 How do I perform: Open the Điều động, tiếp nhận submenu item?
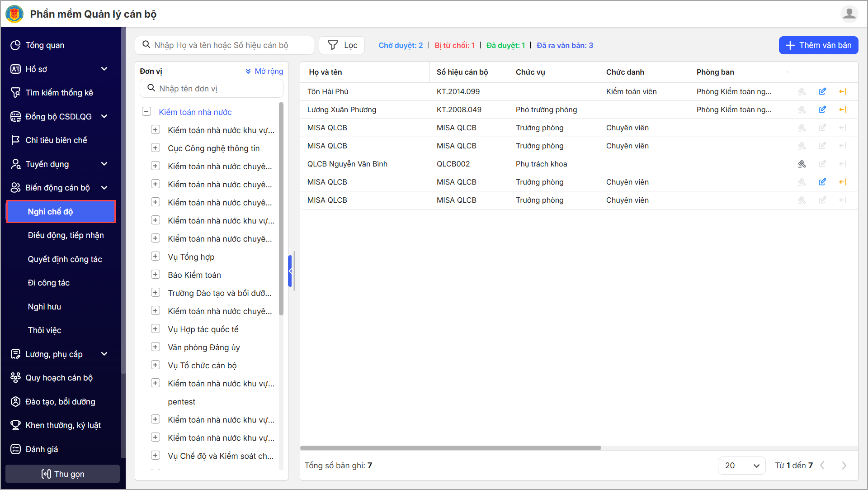66,235
